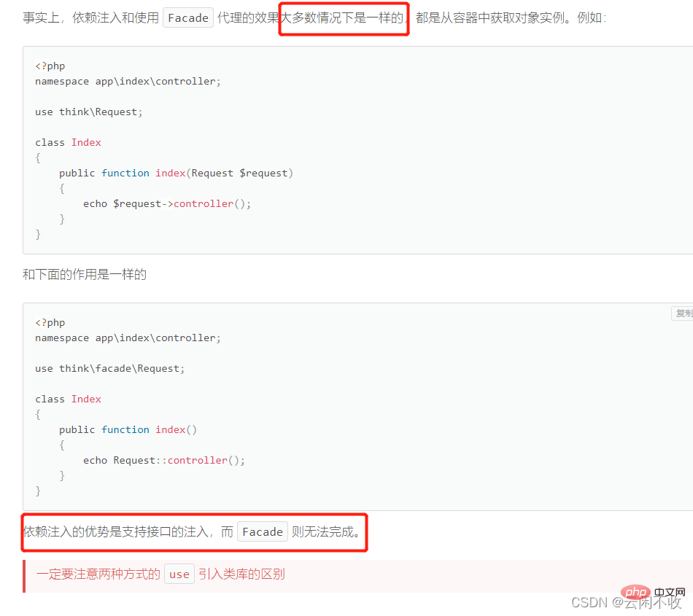Click red-boxed phrase 大多数情况下是一样的
This screenshot has width=693, height=616.
pos(343,17)
